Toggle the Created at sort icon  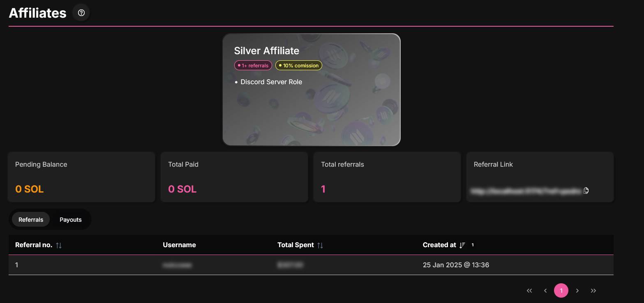[x=462, y=245]
